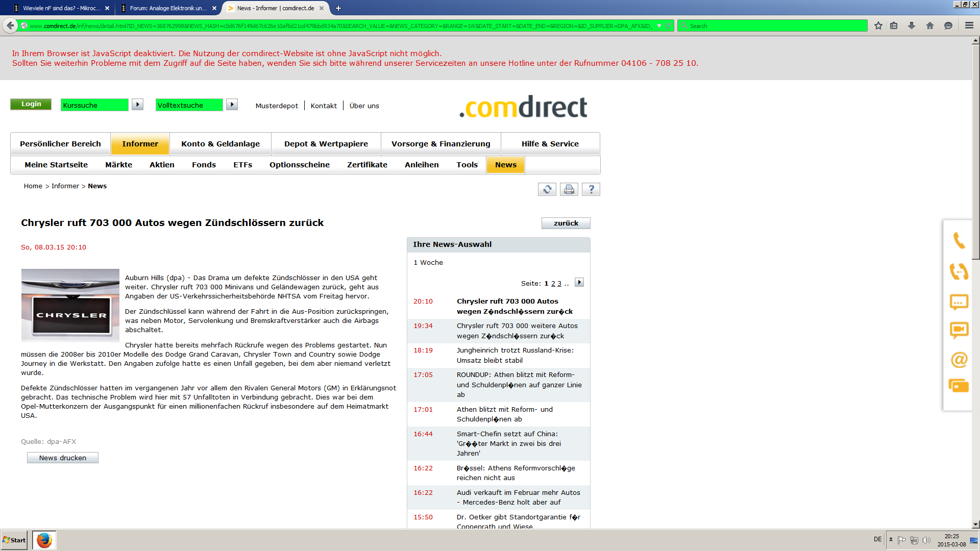Open Über uns link
The width and height of the screenshot is (980, 551).
(x=364, y=106)
